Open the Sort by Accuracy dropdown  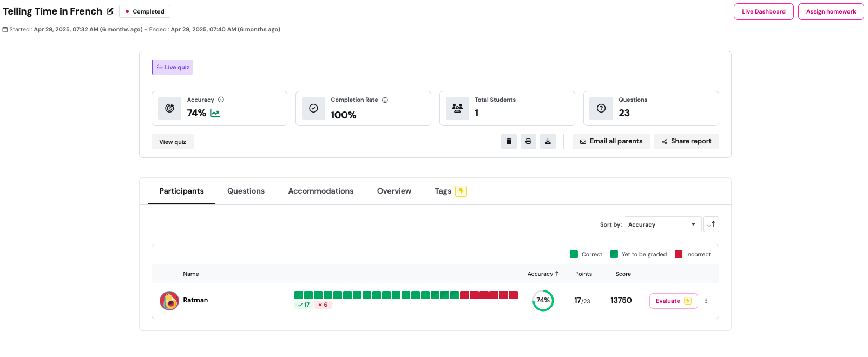[662, 224]
